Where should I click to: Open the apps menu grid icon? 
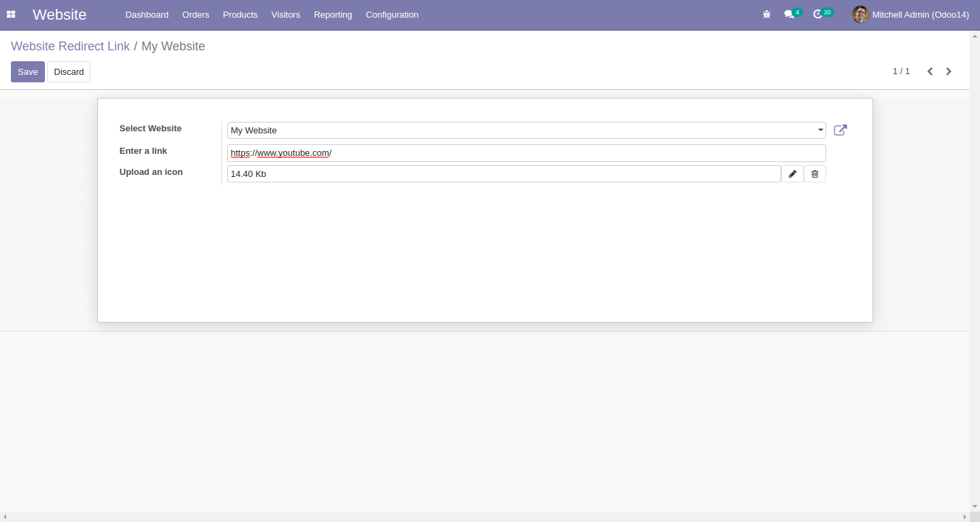11,14
